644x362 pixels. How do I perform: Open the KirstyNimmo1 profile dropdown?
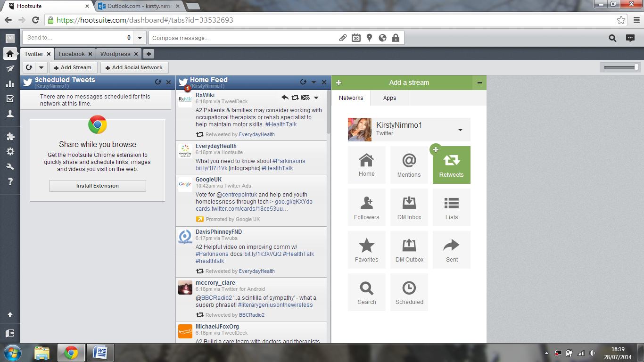click(460, 130)
